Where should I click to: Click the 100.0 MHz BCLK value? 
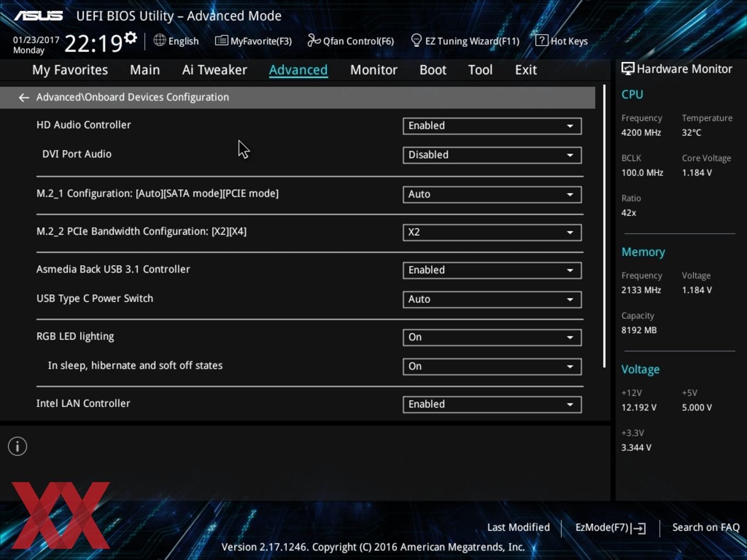coord(642,172)
